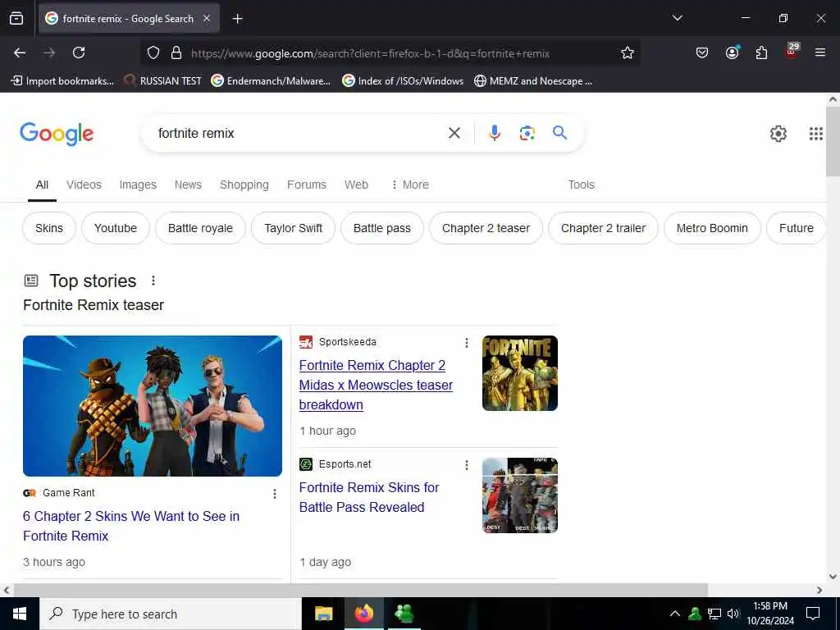Switch to Videos tab
This screenshot has height=630, width=840.
pos(84,185)
